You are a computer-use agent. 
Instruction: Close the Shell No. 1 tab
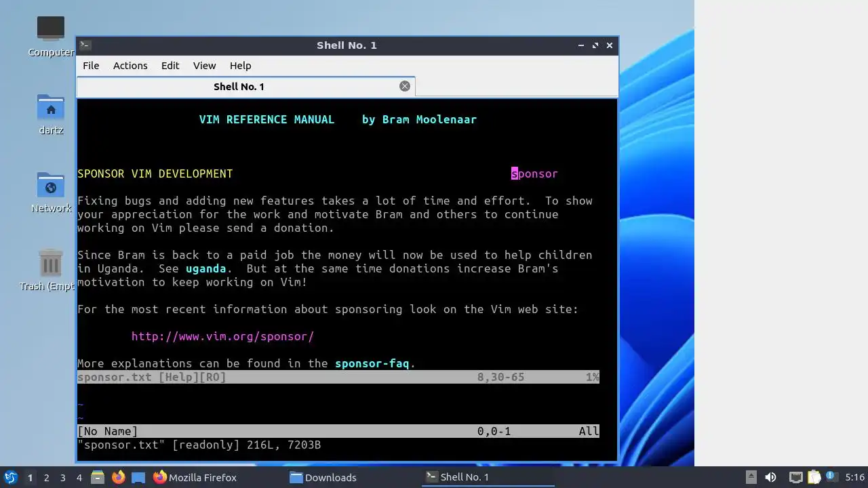coord(405,86)
